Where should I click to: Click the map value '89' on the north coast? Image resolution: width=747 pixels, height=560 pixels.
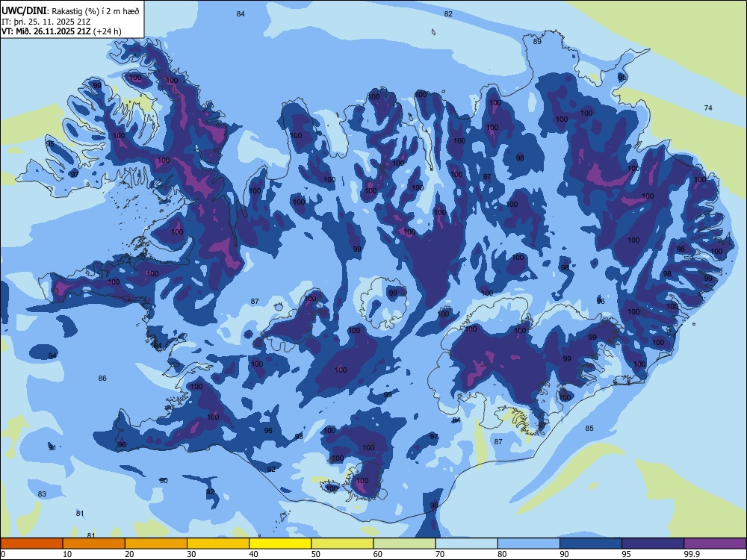point(537,41)
